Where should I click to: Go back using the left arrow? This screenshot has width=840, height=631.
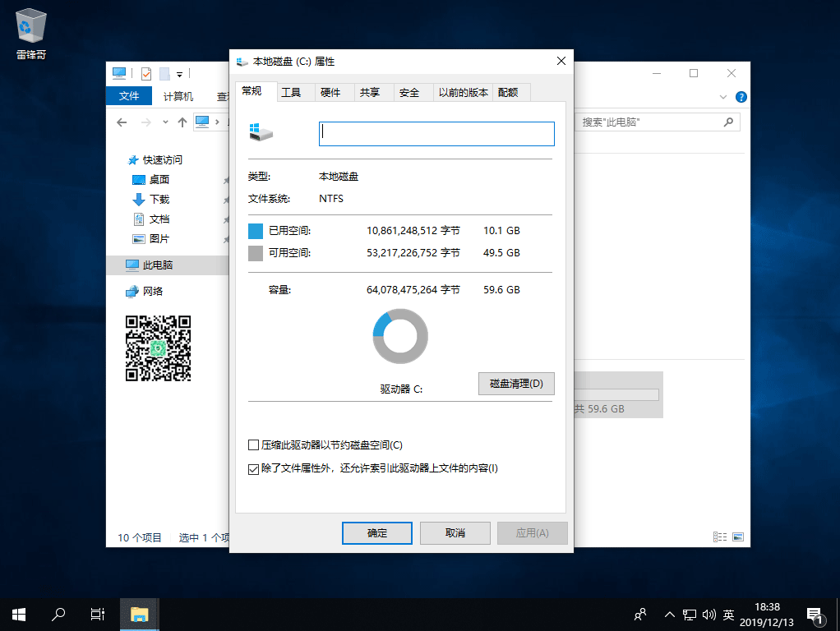(122, 122)
